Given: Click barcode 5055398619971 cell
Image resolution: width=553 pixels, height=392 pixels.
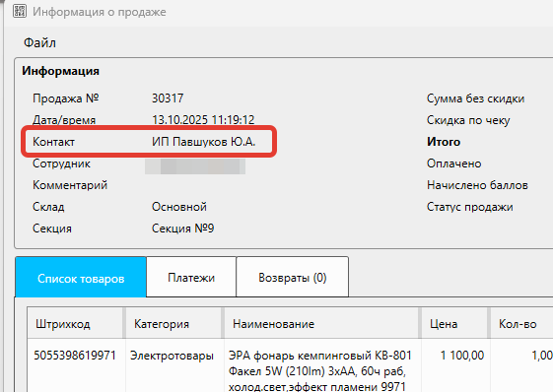Looking at the screenshot, I should tap(75, 355).
